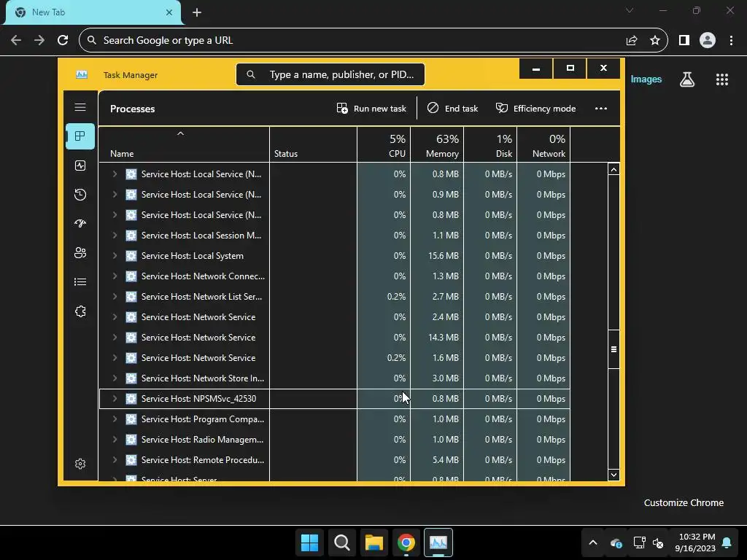The height and width of the screenshot is (560, 747).
Task: Open the Details list sidebar icon
Action: [80, 282]
